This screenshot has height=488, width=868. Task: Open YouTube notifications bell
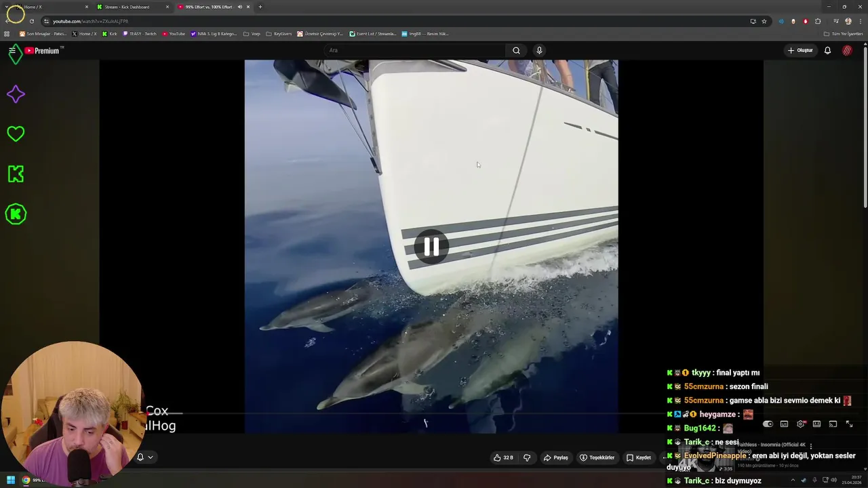827,50
